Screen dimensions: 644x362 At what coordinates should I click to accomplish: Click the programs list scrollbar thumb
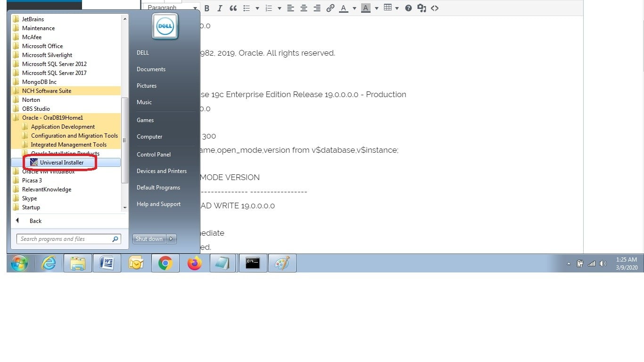pyautogui.click(x=125, y=140)
